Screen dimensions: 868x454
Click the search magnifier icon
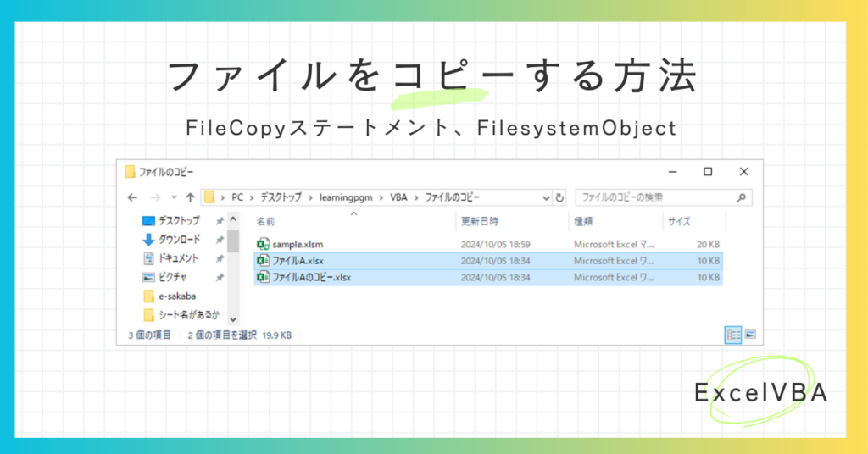pyautogui.click(x=741, y=197)
